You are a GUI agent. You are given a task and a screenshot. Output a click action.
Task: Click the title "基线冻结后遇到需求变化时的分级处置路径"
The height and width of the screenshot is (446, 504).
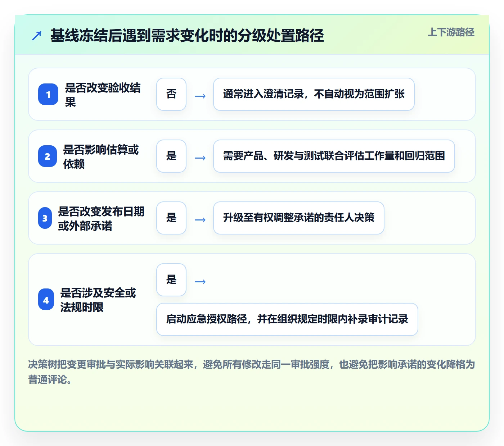pyautogui.click(x=187, y=36)
